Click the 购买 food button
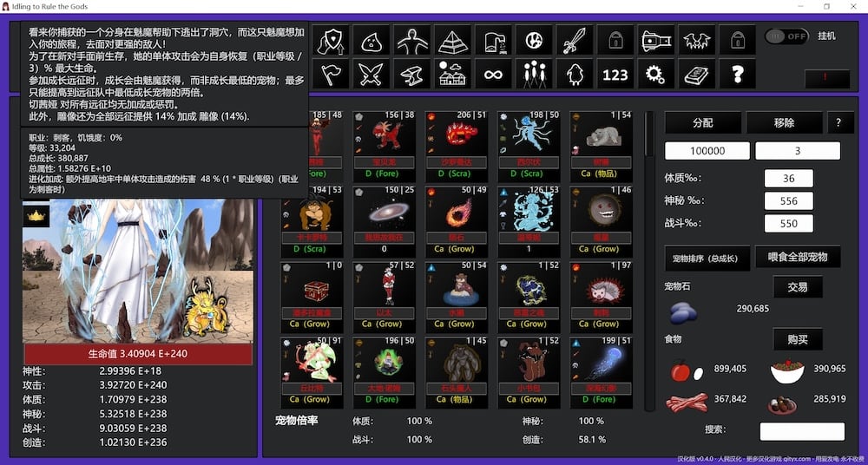 click(x=798, y=339)
